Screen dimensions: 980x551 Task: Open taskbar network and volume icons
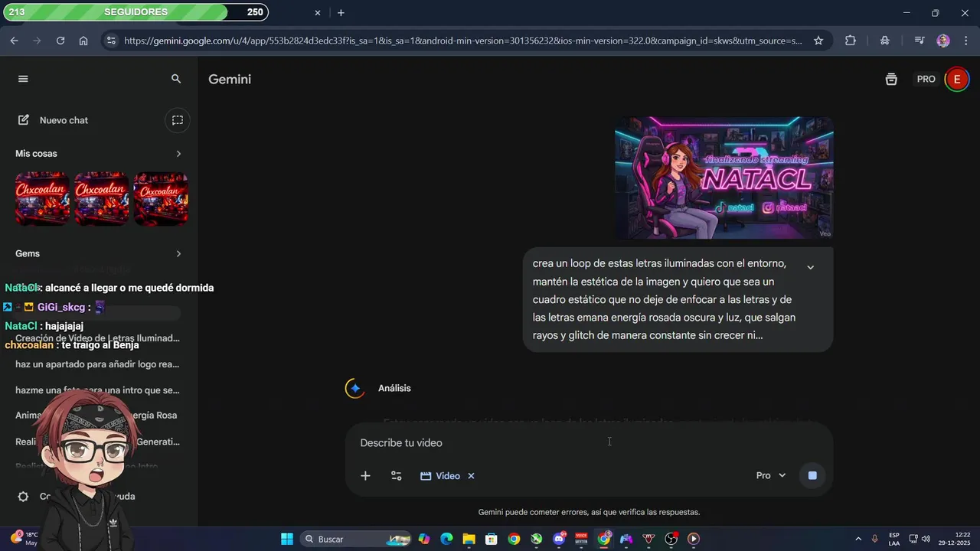[x=920, y=539]
